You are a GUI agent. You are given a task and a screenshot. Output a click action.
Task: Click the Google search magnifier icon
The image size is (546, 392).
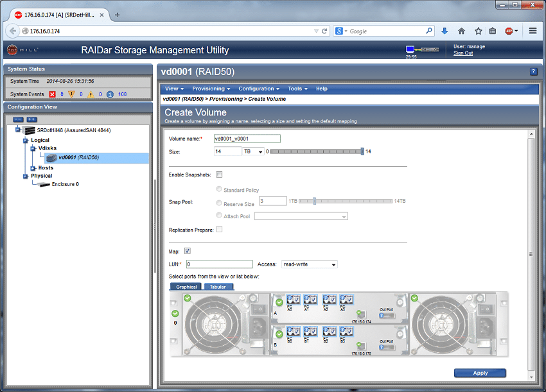click(x=429, y=31)
